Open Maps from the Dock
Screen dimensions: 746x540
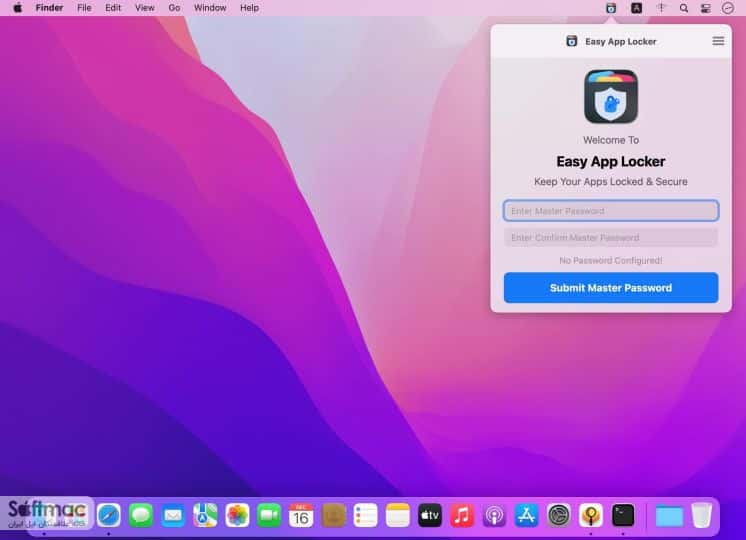pos(205,515)
